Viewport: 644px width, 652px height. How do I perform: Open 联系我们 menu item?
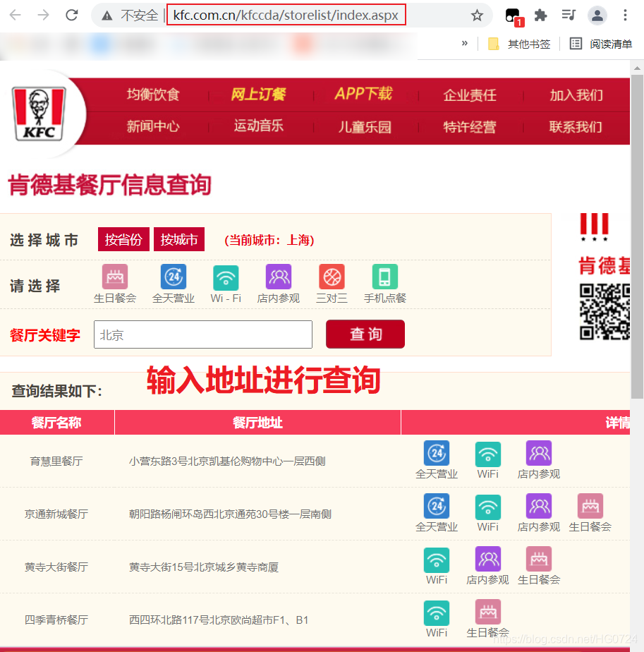576,127
